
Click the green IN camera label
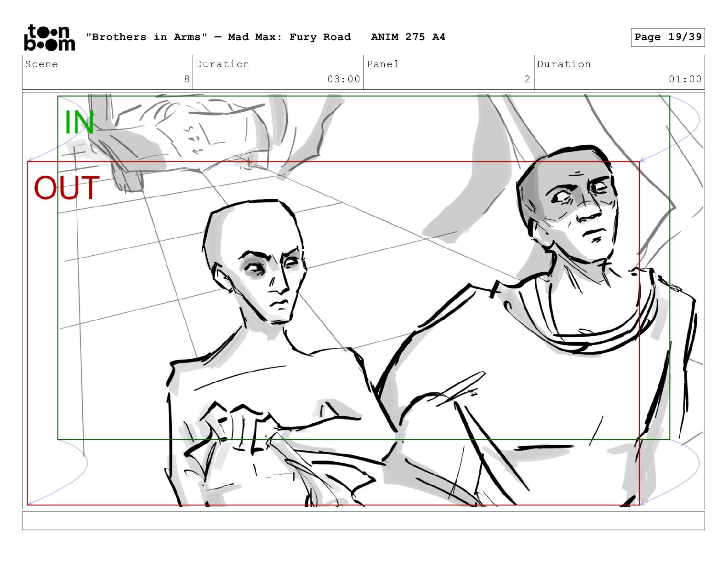pyautogui.click(x=79, y=122)
